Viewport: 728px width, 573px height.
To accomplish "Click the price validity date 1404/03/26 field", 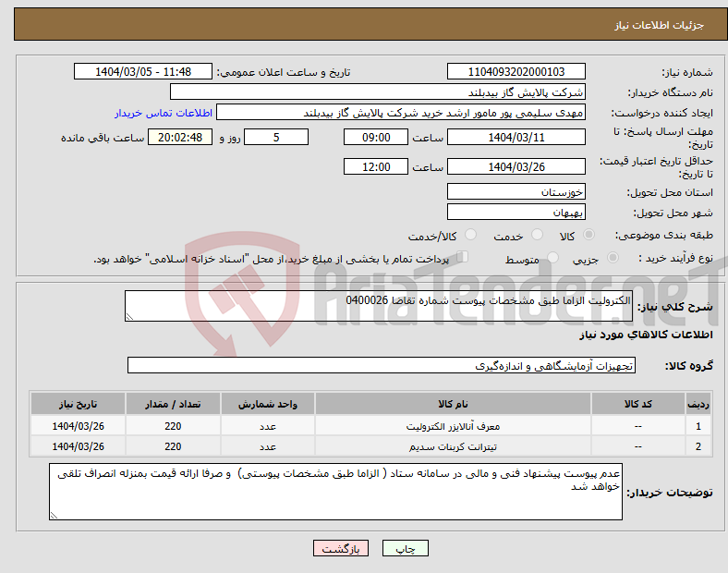I will coord(516,166).
